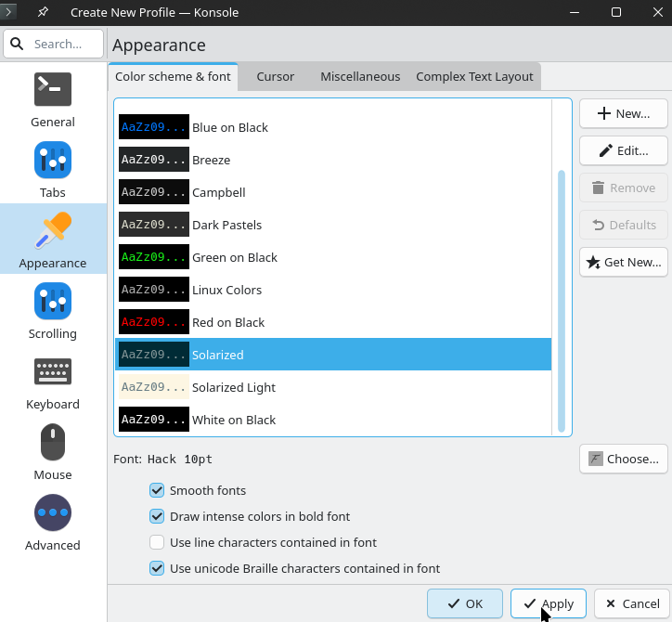Select the Solarized Light color scheme
The height and width of the screenshot is (622, 672).
[x=333, y=387]
